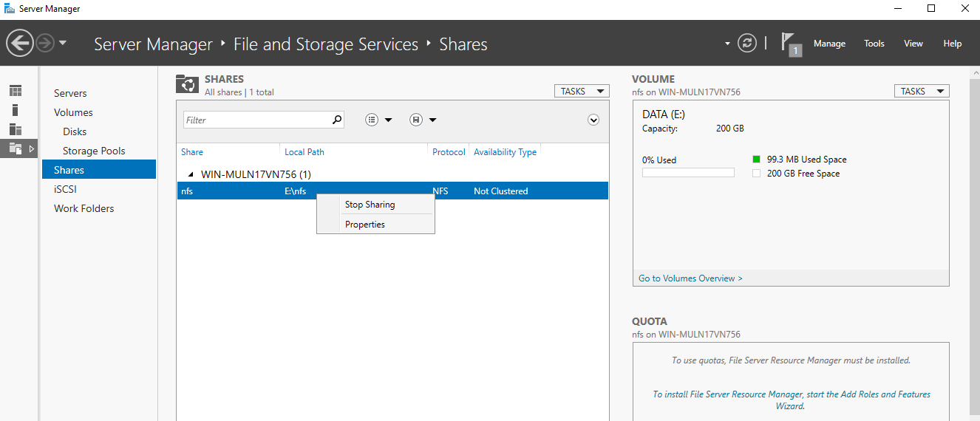The image size is (980, 421).
Task: Click File and Storage Services in the breadcrumb
Action: click(x=326, y=44)
